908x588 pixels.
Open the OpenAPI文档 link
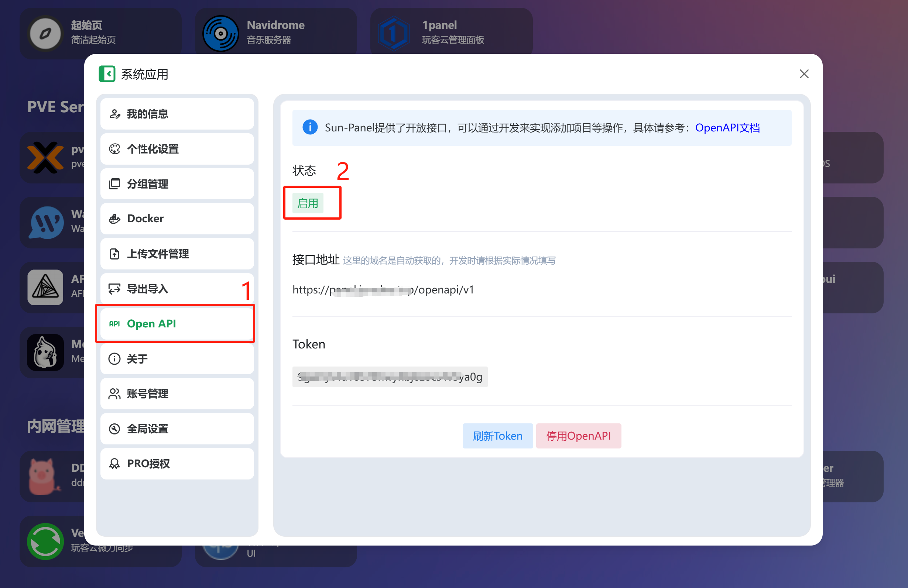tap(727, 127)
